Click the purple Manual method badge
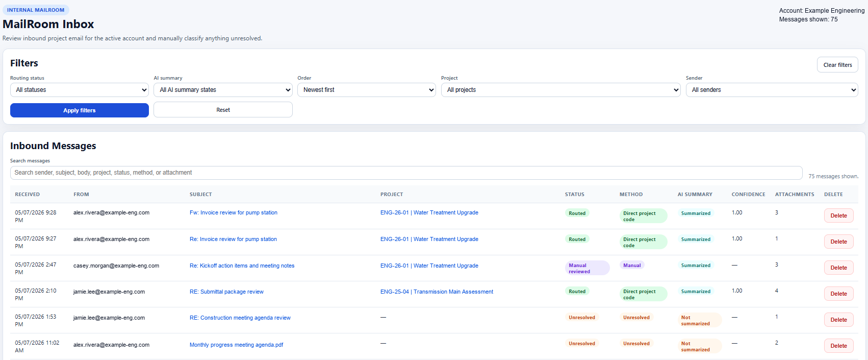868x360 pixels. [632, 265]
